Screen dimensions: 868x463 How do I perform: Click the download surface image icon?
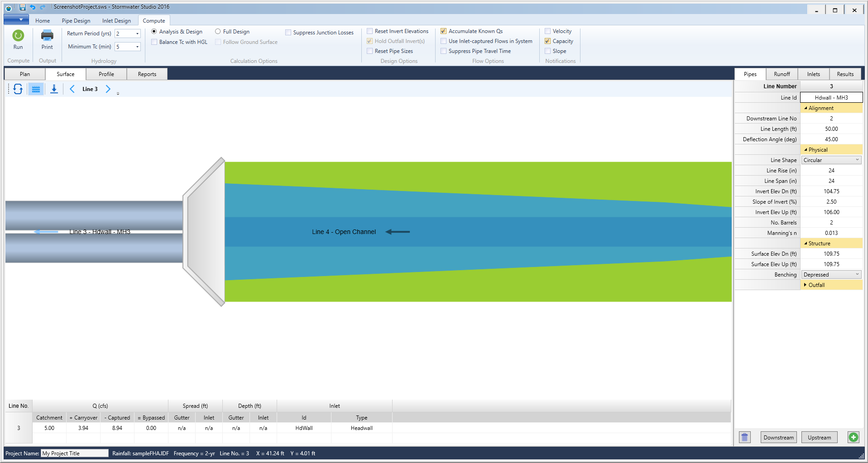(54, 89)
